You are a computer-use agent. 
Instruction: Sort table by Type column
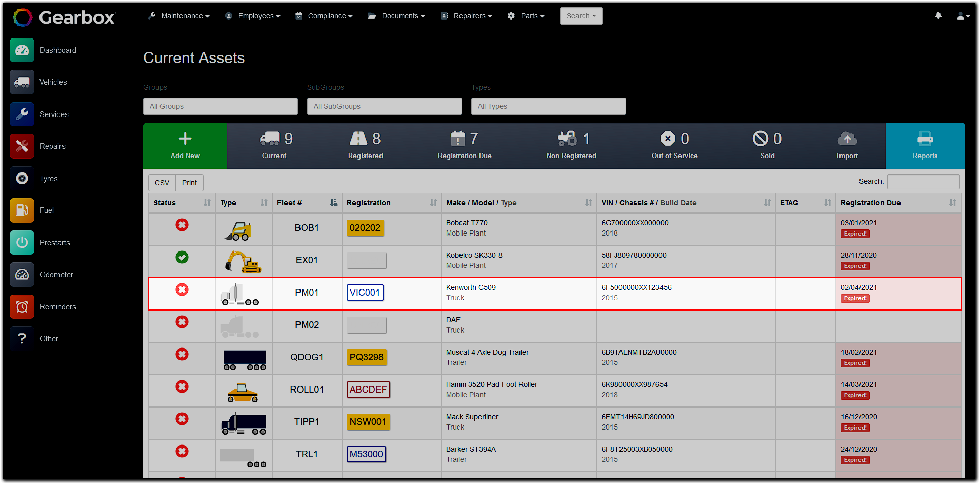coord(244,203)
